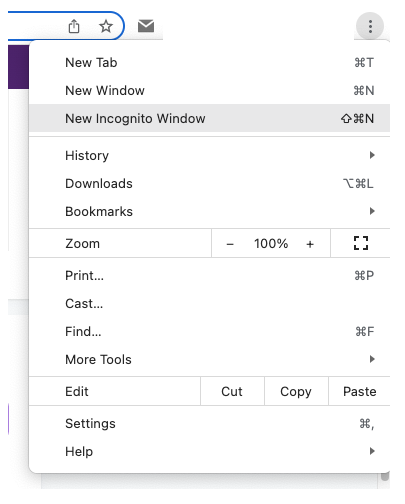Expand the History submenu
The width and height of the screenshot is (405, 504).
209,155
